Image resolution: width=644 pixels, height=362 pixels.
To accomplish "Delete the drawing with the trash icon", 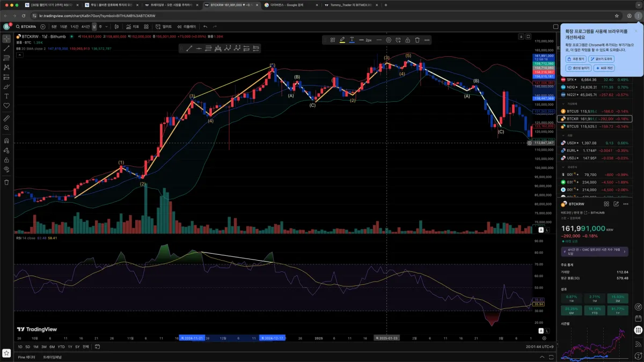I will pos(417,40).
